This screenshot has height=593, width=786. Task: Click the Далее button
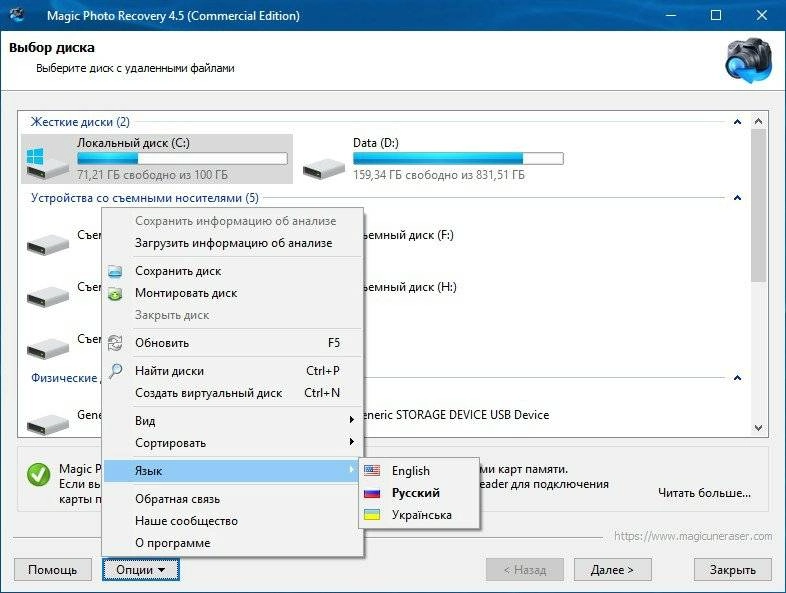coord(612,570)
